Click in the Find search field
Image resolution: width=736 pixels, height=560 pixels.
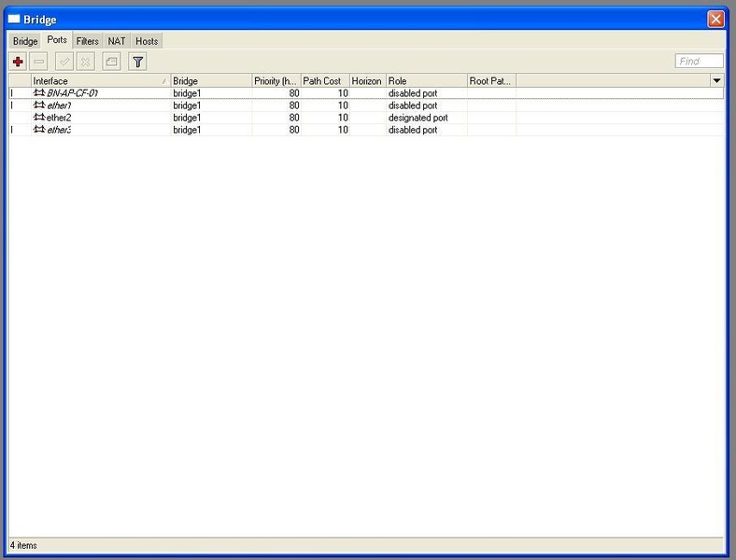(x=699, y=61)
